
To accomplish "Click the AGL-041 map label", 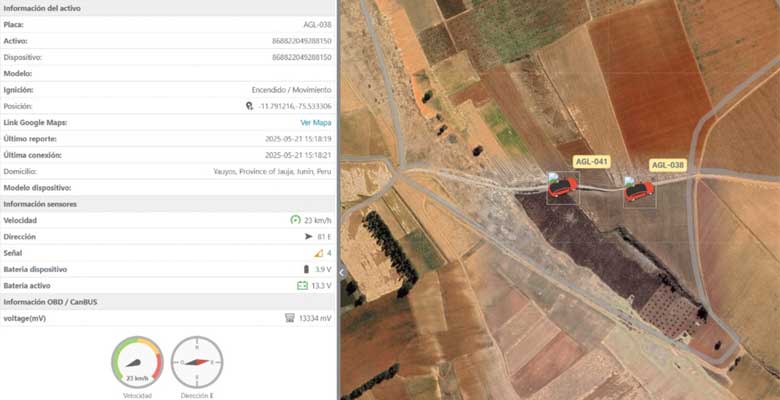I will 591,161.
